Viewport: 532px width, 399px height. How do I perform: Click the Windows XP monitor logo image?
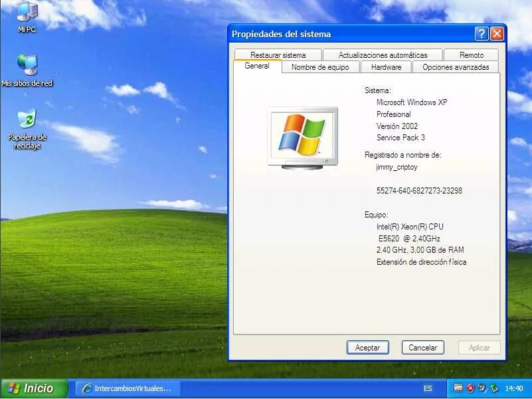[x=303, y=138]
